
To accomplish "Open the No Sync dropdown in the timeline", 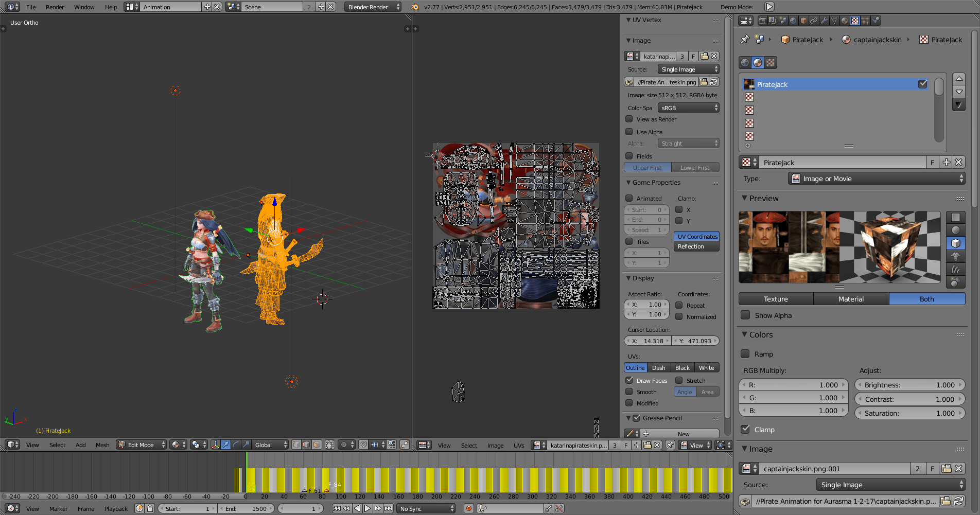I will 426,508.
